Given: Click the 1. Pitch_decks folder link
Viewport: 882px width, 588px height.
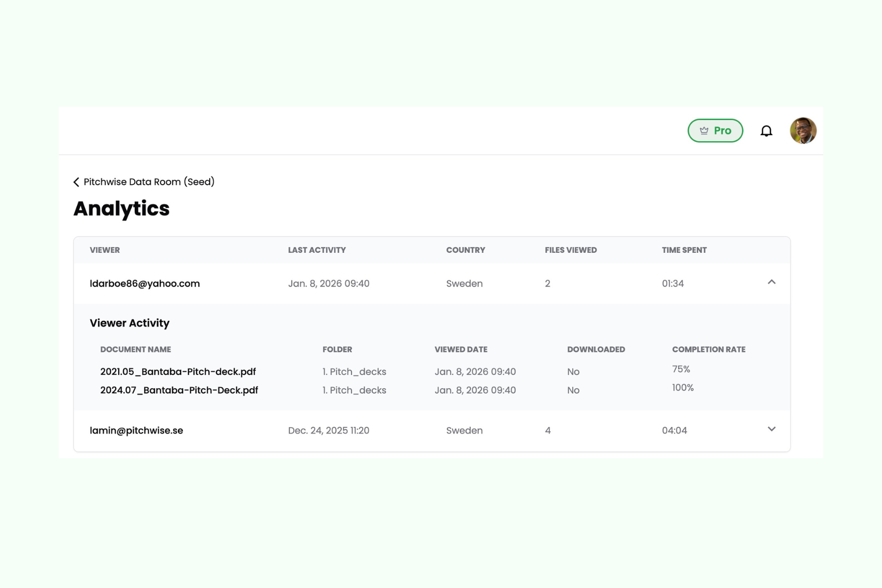Looking at the screenshot, I should click(x=354, y=371).
